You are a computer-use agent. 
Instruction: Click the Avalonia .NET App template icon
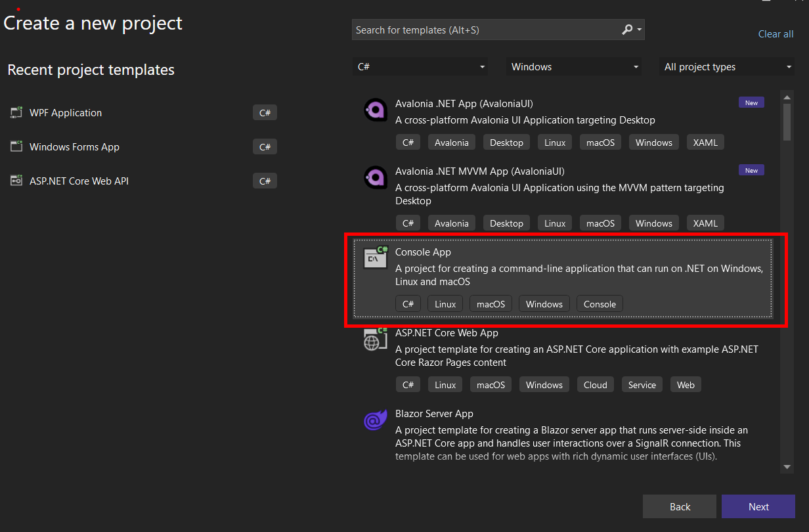click(376, 109)
